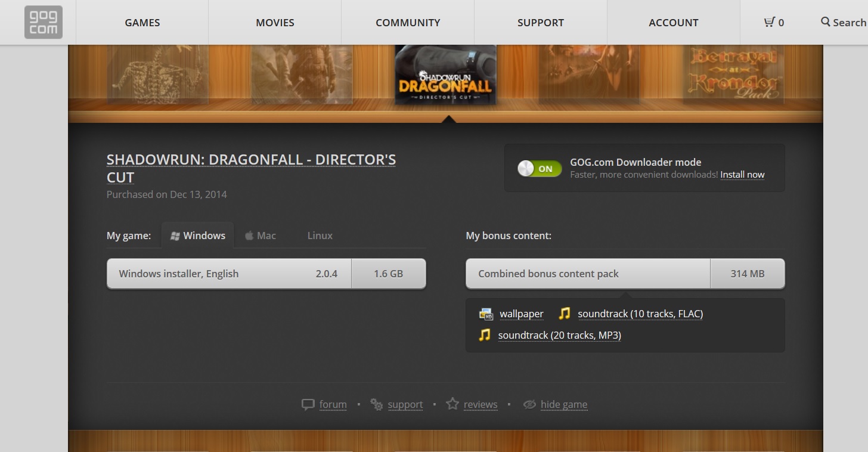Click the Install now link
868x452 pixels.
(742, 175)
